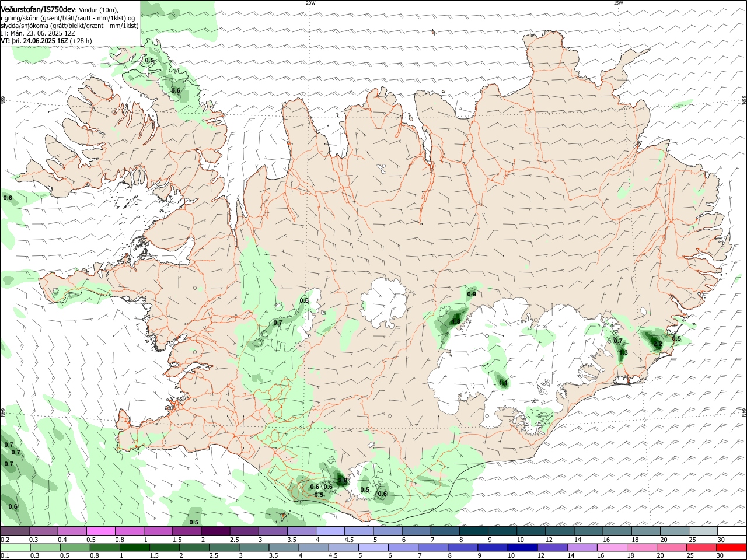This screenshot has height=560, width=747.
Task: Click the 15W longitude label
Action: [x=618, y=3]
